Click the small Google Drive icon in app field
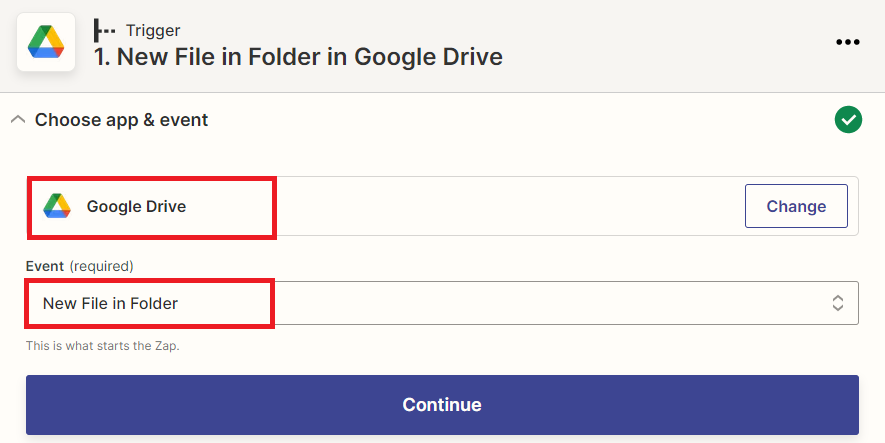 57,206
